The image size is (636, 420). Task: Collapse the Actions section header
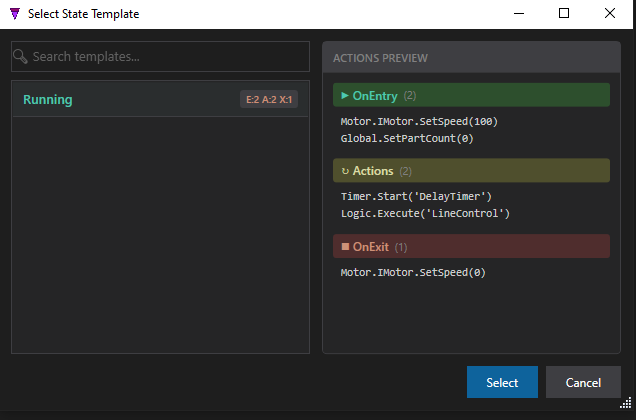[471, 170]
